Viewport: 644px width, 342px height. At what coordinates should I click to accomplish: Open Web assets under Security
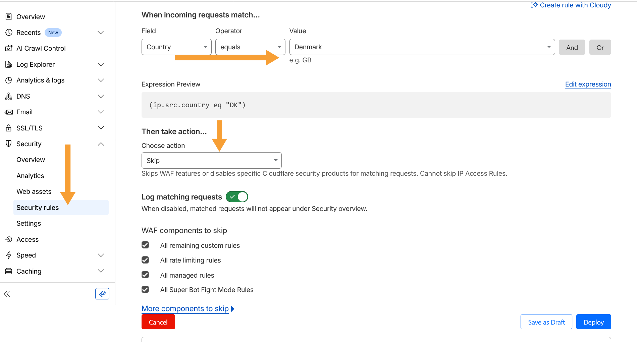[x=34, y=191]
